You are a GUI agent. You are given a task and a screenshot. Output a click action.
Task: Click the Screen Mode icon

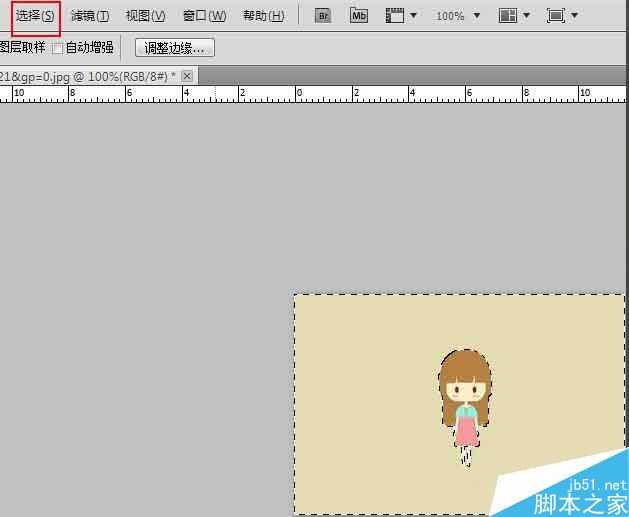556,16
